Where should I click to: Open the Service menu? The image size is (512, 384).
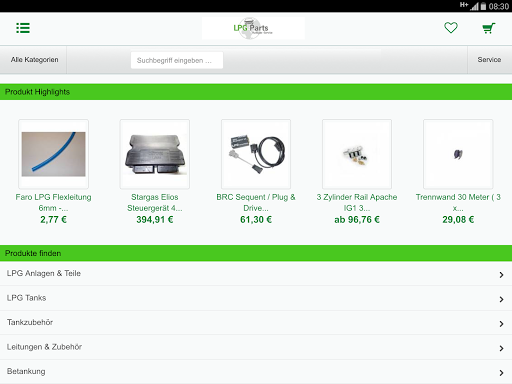[489, 60]
